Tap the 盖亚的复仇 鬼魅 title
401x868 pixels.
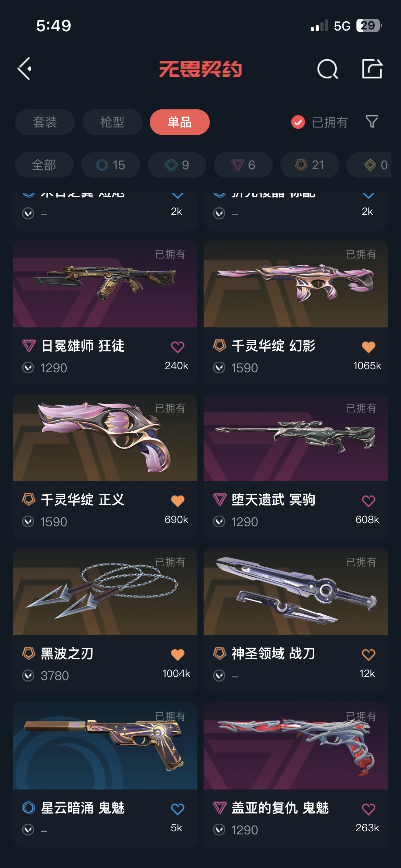[x=280, y=808]
